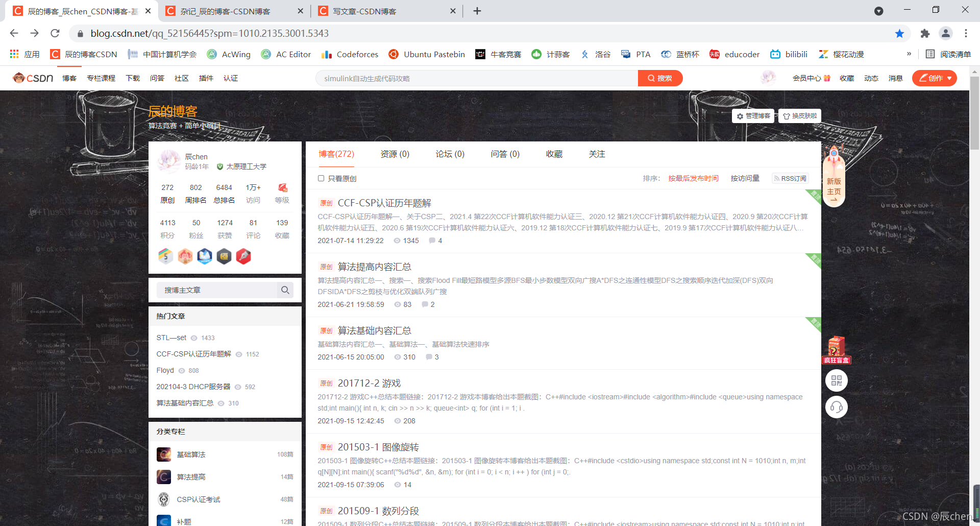Open the Chrome profile avatar
Screen dimensions: 980x526
point(946,33)
